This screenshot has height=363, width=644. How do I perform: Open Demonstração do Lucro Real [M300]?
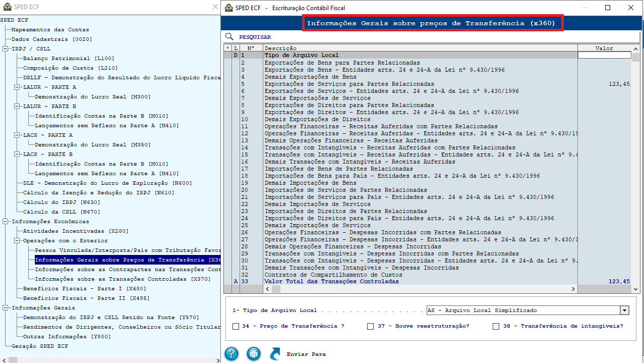point(92,97)
